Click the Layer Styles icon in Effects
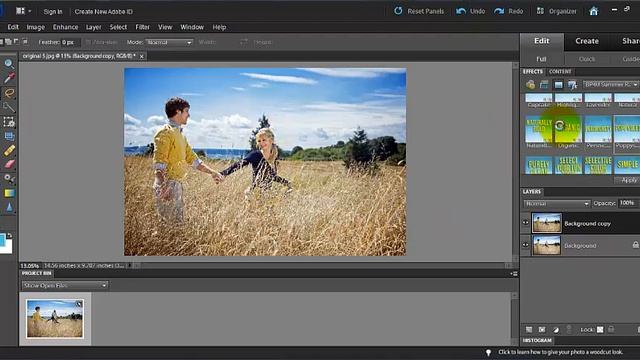 tap(544, 84)
